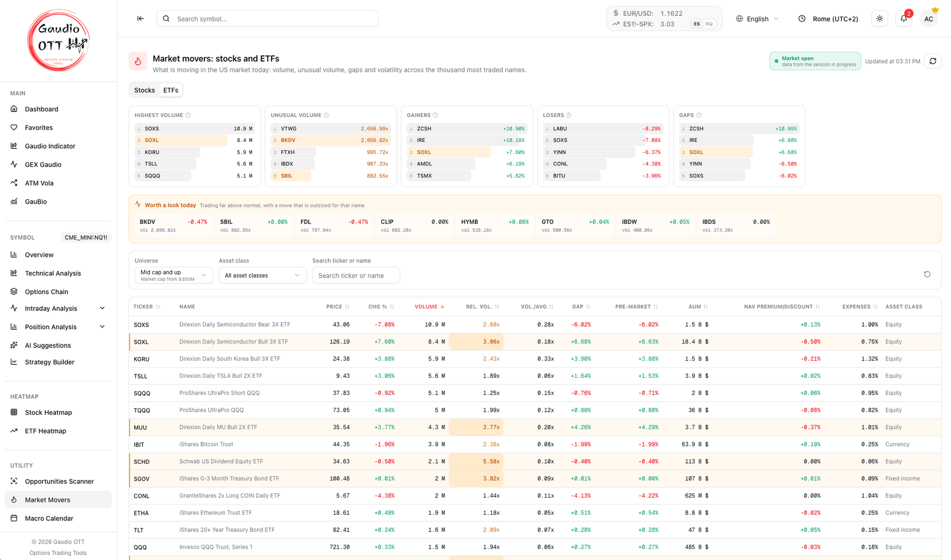Toggle the light/dark theme sun icon

click(880, 19)
